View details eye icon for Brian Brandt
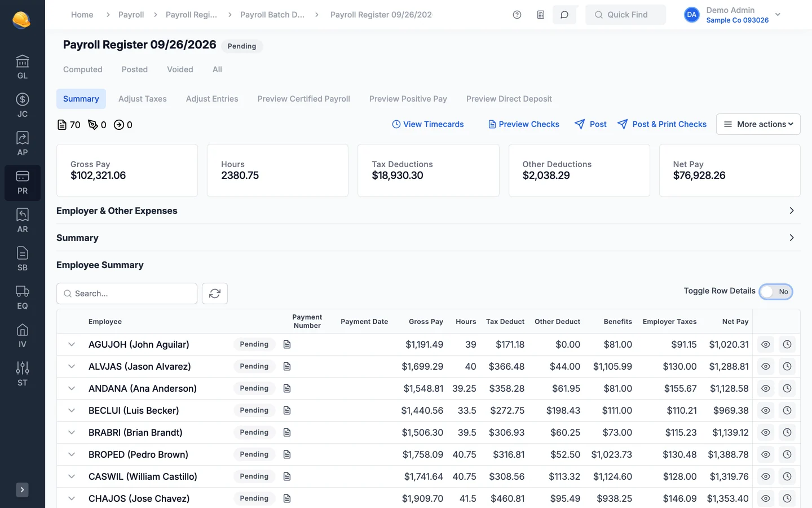Screen dimensions: 812x508 766,432
